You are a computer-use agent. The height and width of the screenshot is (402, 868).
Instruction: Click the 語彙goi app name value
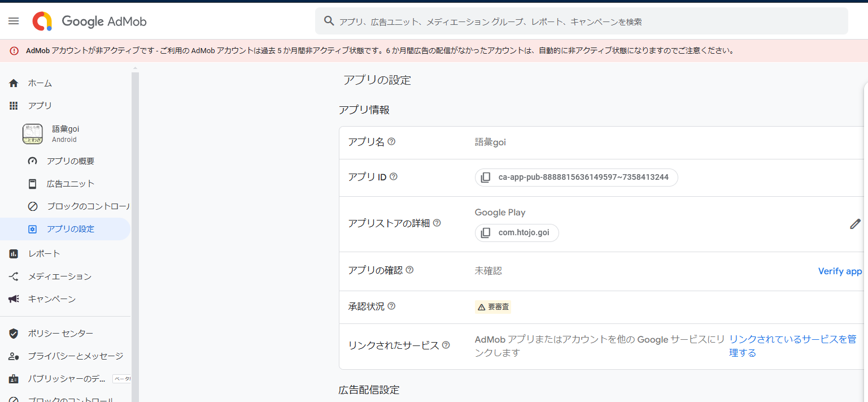[490, 142]
